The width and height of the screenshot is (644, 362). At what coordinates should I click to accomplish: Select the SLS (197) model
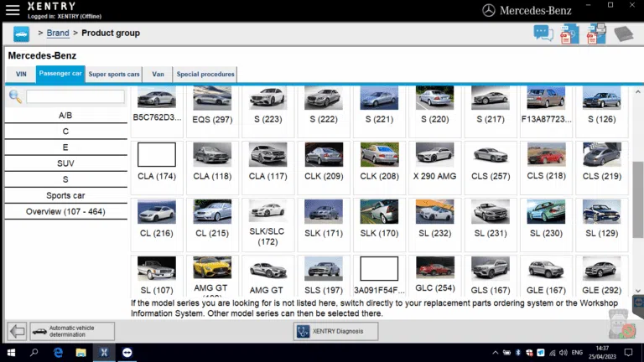point(324,276)
